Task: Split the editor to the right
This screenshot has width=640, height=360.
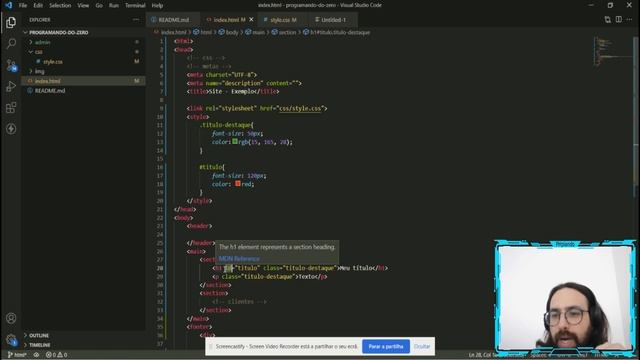Action: (619, 20)
